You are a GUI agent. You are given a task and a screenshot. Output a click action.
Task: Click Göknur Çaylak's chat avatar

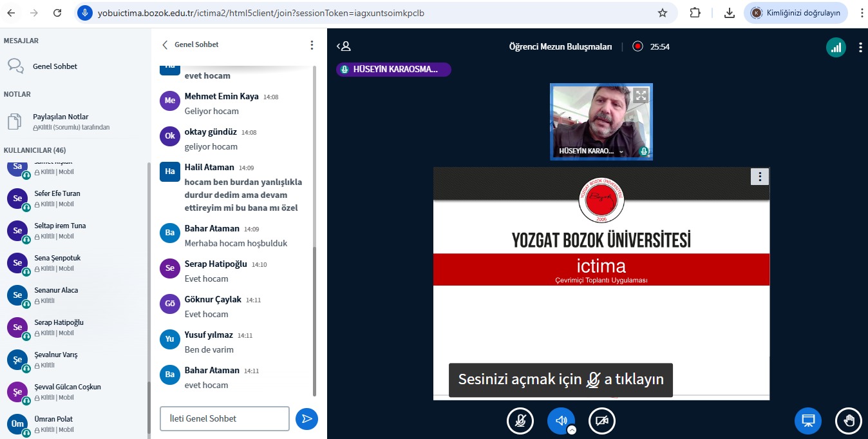coord(170,304)
